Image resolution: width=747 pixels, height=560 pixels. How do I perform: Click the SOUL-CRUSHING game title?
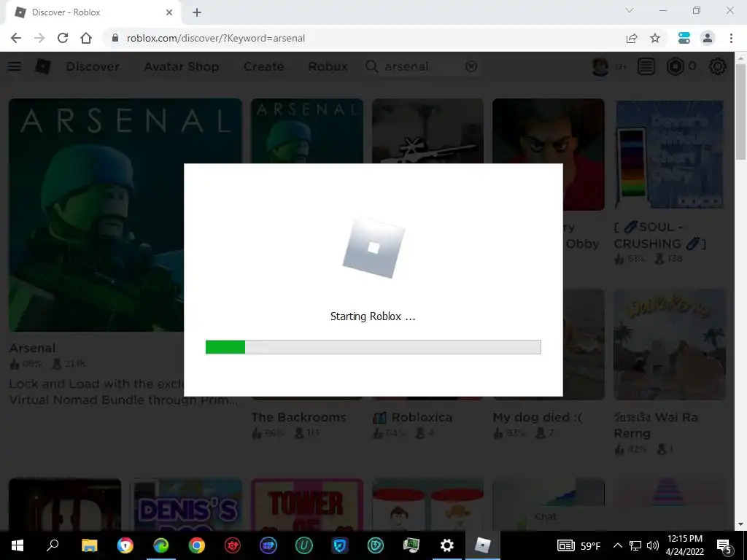(x=659, y=236)
